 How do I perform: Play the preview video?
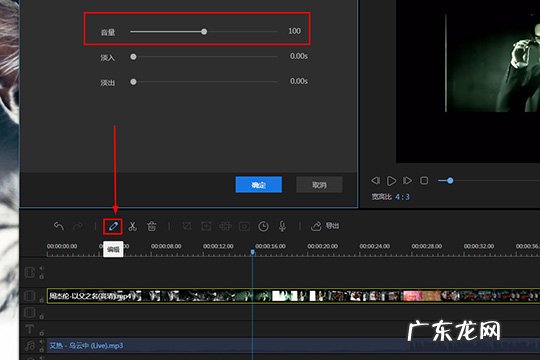[x=391, y=181]
